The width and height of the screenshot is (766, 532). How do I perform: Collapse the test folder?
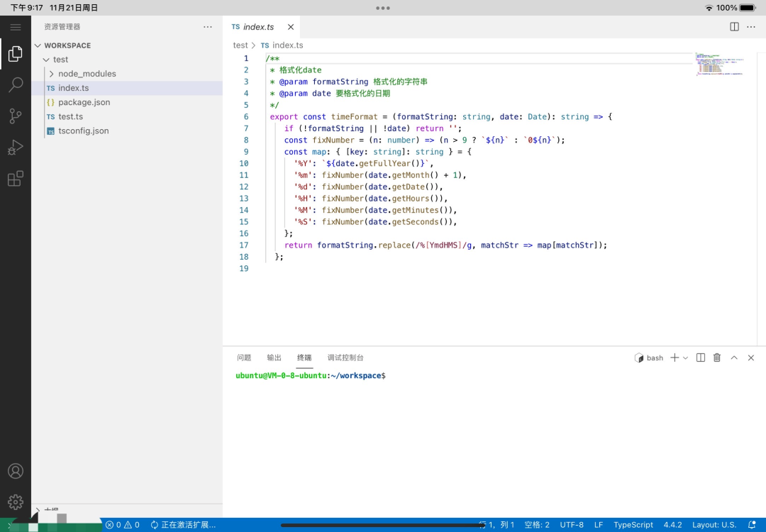click(x=127, y=60)
